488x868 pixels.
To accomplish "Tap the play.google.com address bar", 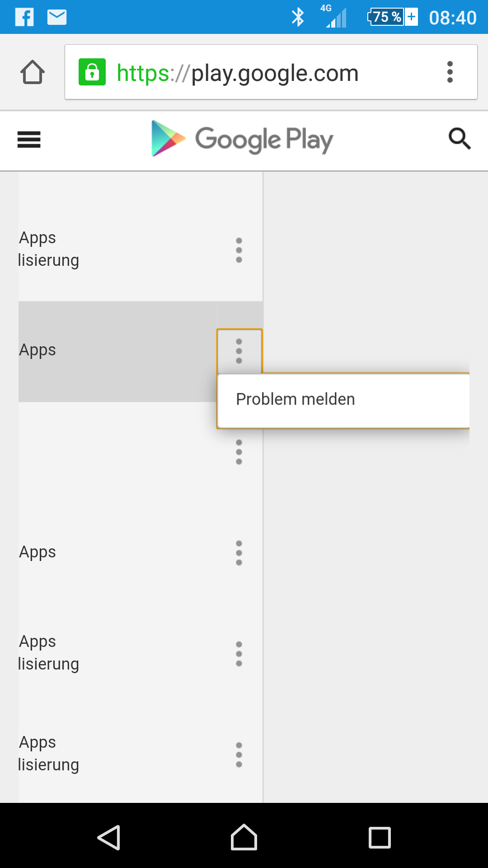I will tap(271, 72).
